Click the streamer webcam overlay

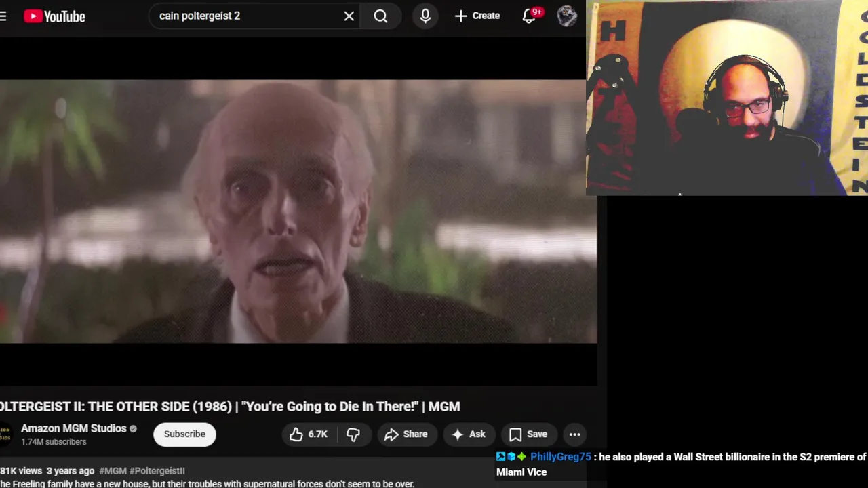pyautogui.click(x=727, y=98)
